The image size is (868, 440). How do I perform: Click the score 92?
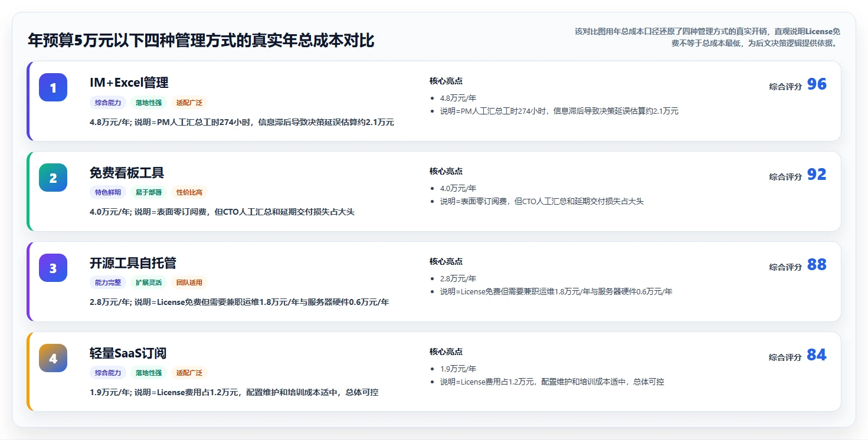click(x=817, y=175)
